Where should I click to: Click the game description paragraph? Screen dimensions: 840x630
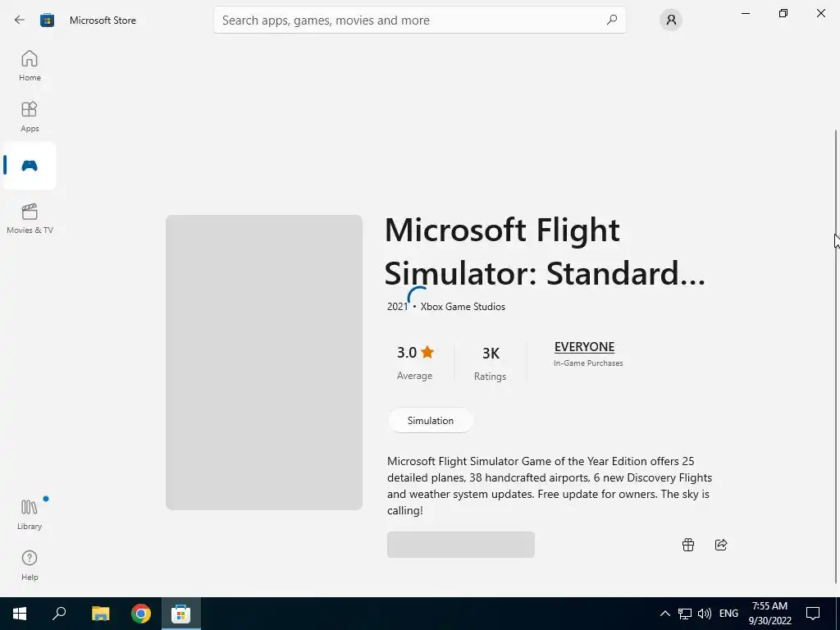tap(550, 486)
